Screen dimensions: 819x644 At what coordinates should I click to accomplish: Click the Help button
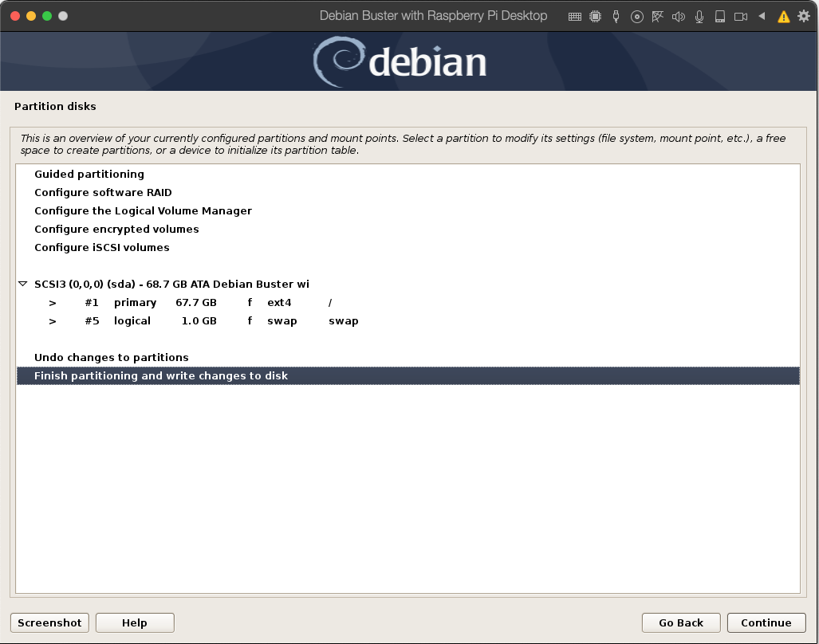pos(135,622)
